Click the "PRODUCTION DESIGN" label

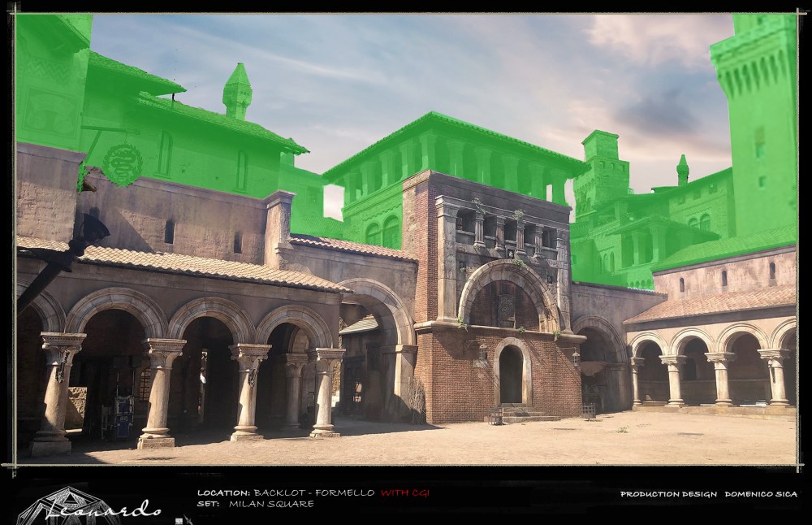668,494
